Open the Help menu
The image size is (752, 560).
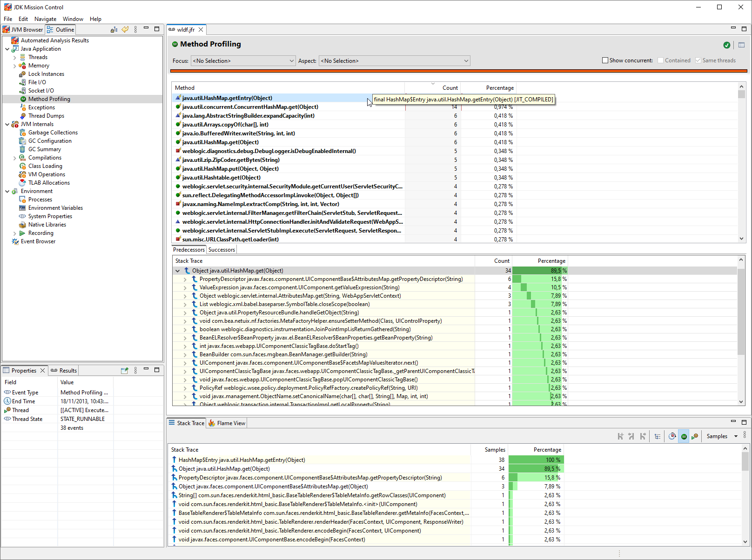(x=95, y=19)
